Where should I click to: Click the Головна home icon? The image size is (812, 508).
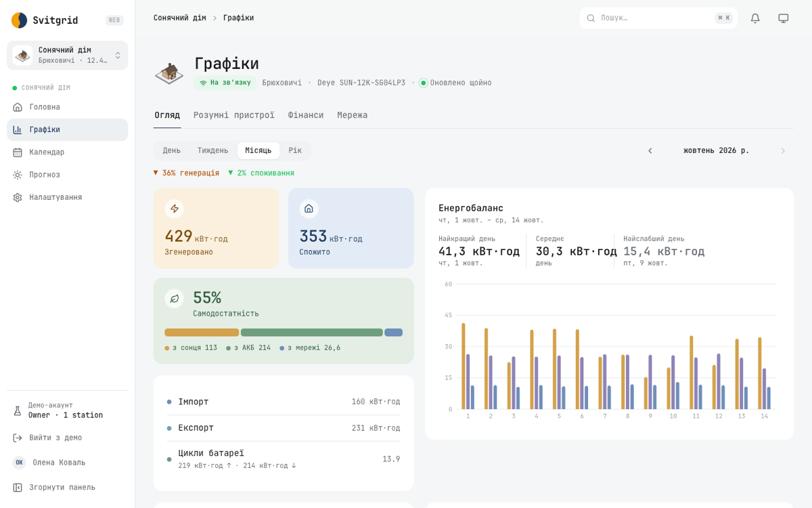tap(18, 107)
